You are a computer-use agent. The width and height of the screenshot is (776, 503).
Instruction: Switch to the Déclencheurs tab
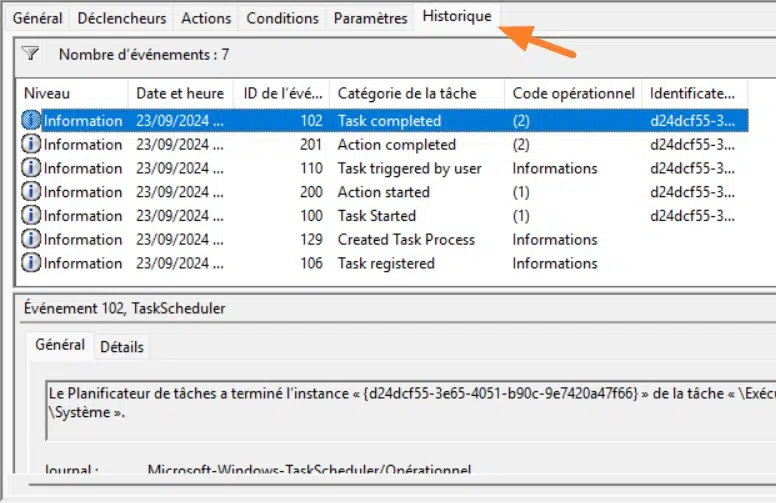point(121,18)
